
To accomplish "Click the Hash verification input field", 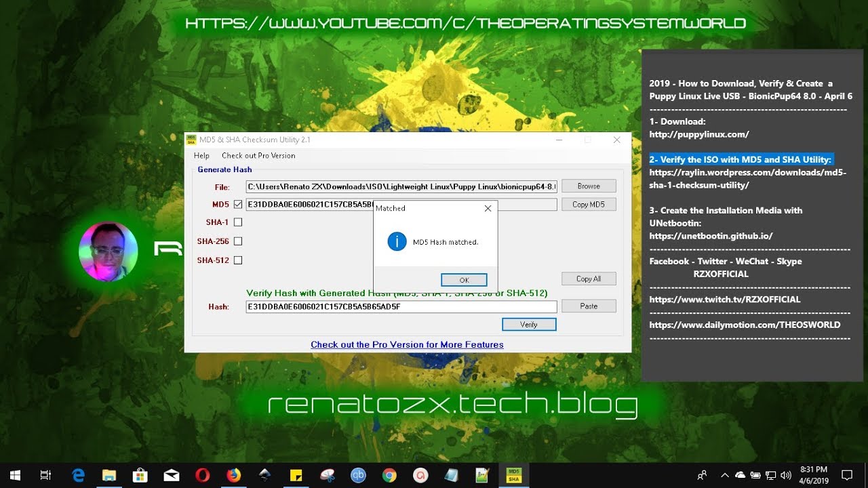I will click(x=401, y=307).
